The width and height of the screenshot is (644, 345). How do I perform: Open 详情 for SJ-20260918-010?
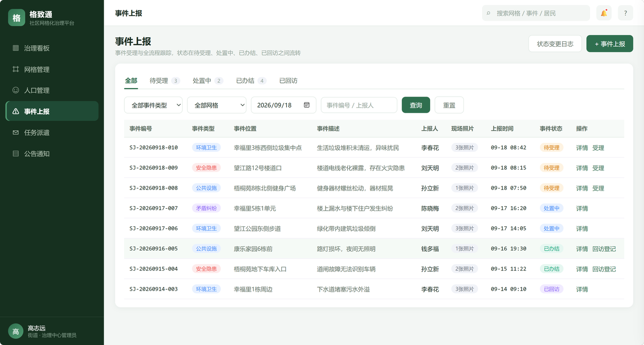582,148
